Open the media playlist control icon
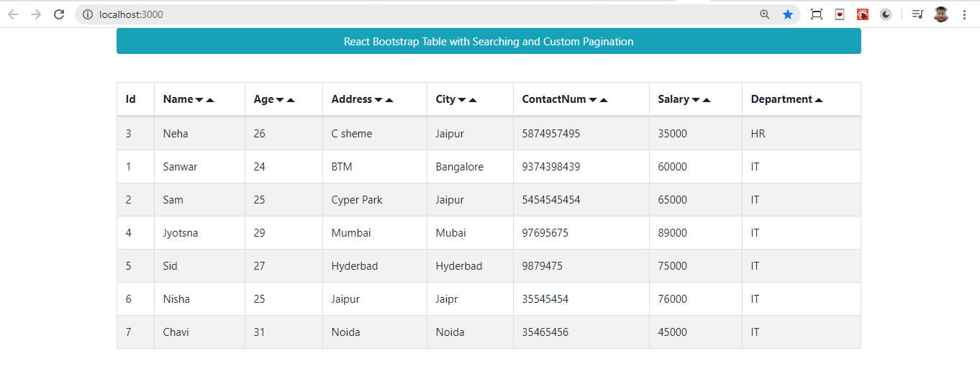Screen dimensions: 980x374 pos(917,14)
